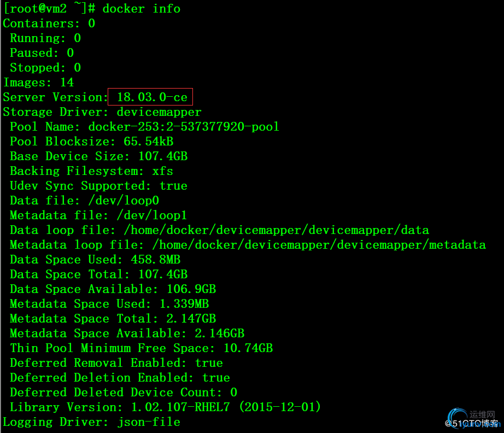504x433 pixels.
Task: Click the Udev Sync Supported true value
Action: click(x=174, y=186)
